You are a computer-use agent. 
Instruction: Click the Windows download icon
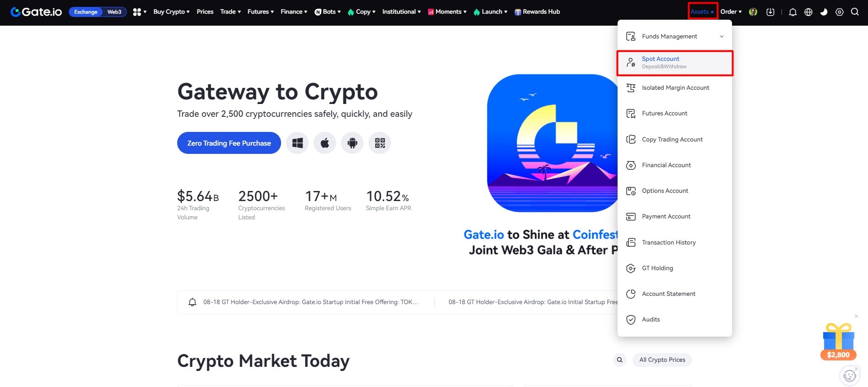point(297,143)
